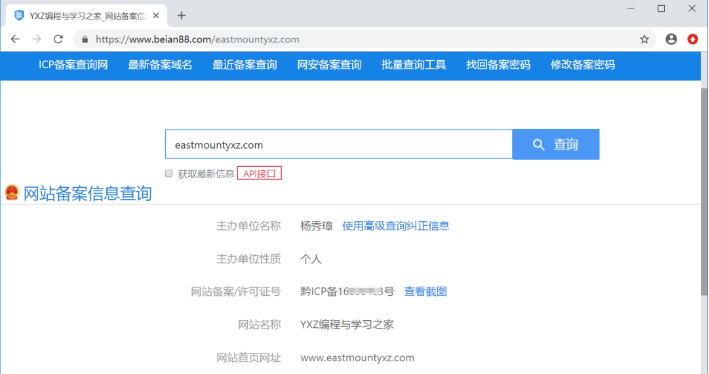
Task: Click the 黔ICP备 license number text
Action: point(347,292)
